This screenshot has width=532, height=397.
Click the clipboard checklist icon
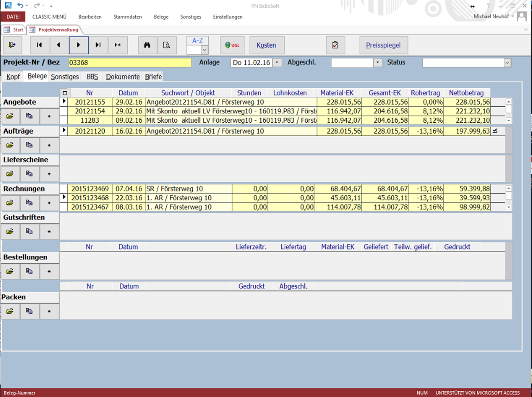[335, 45]
